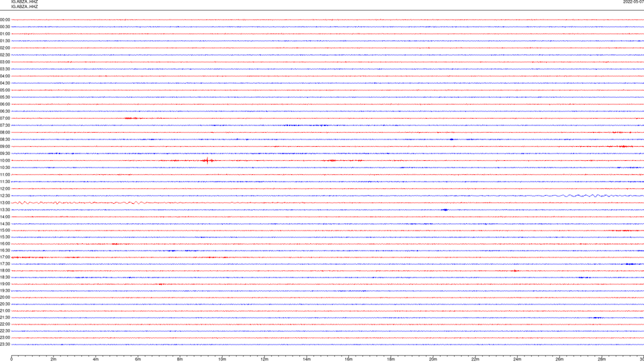Screen dimensions: 644x362
Task: Select the 00:30 row label
Action: pyautogui.click(x=5, y=27)
